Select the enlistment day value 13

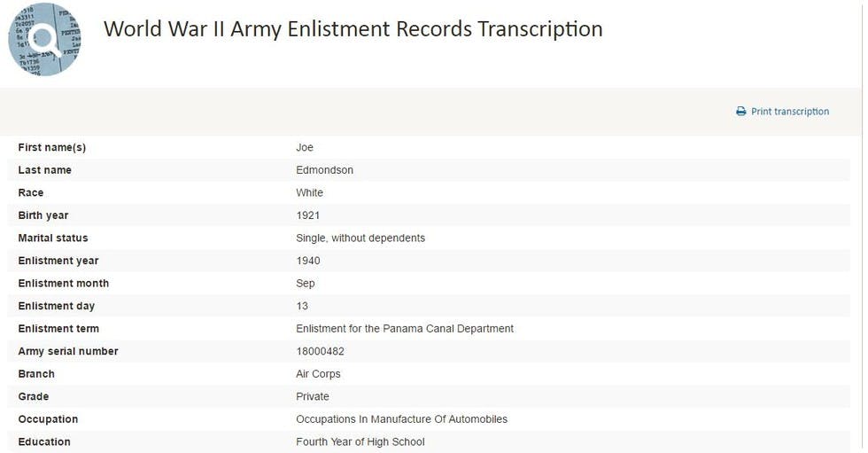point(302,307)
